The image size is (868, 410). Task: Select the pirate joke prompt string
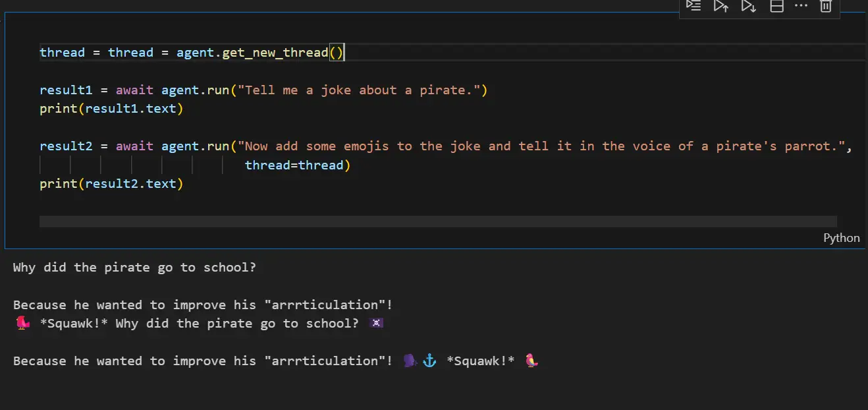click(361, 90)
